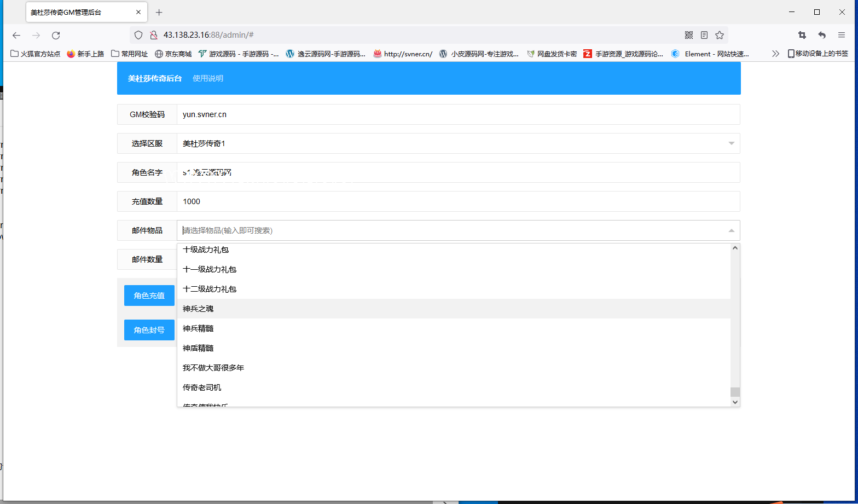
Task: Open the 选择区服 dropdown
Action: click(459, 143)
